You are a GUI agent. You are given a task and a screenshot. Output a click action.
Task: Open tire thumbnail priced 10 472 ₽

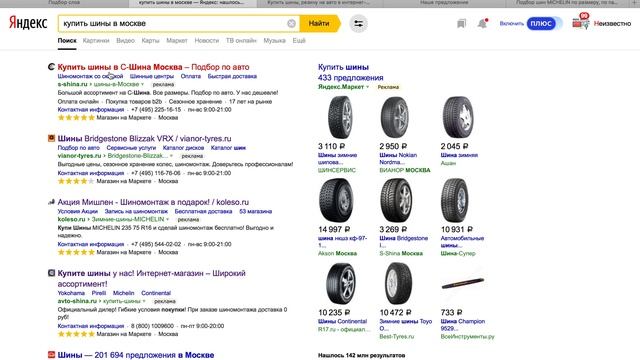(x=398, y=284)
